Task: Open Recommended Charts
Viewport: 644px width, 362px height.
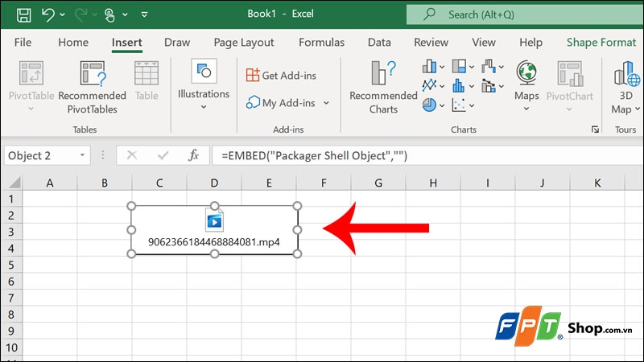Action: coord(383,86)
